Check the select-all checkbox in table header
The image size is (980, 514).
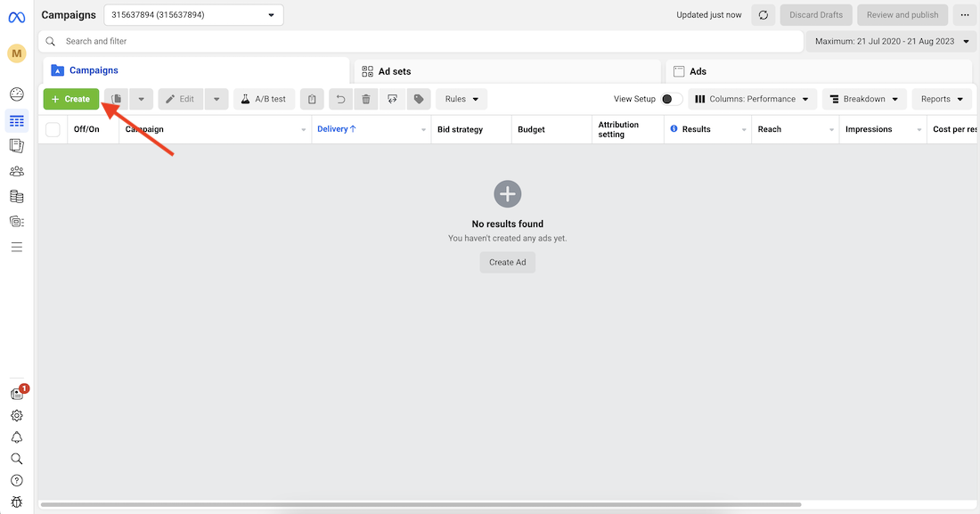[x=53, y=130]
